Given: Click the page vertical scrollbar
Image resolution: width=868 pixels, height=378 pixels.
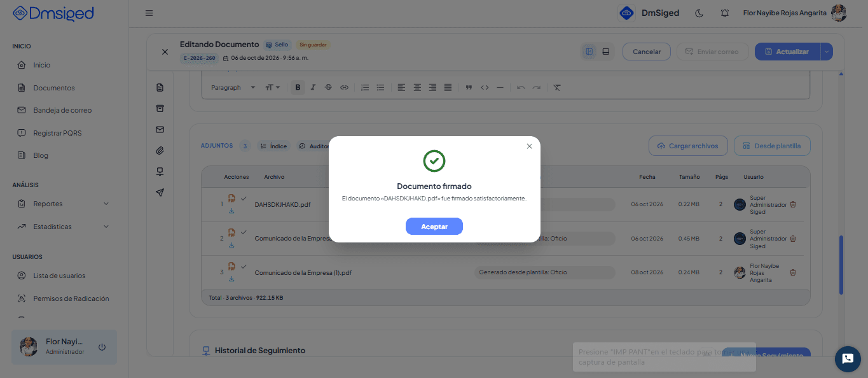Looking at the screenshot, I should (841, 265).
